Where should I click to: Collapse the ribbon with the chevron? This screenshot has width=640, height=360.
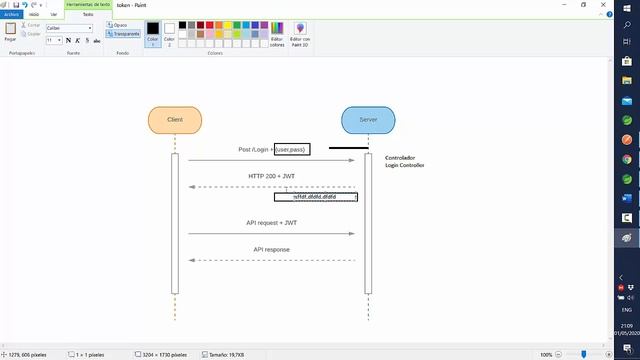click(x=600, y=14)
